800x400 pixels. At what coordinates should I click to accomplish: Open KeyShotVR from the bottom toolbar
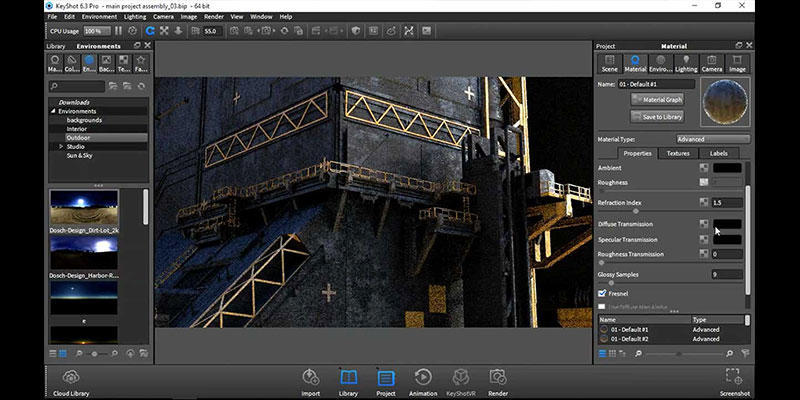tap(460, 379)
